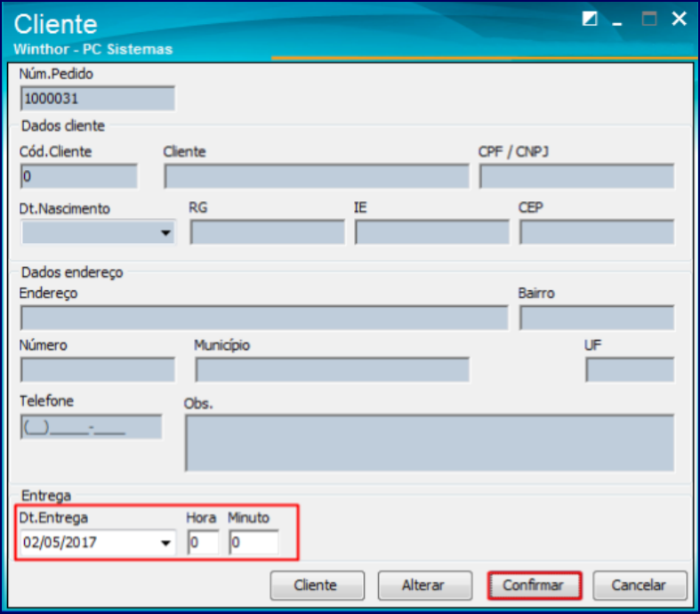The width and height of the screenshot is (700, 614).
Task: Focus the Obs. text area
Action: [430, 443]
